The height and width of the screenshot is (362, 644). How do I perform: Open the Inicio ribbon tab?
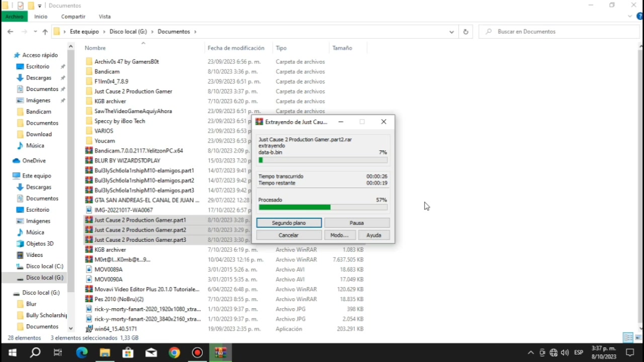(41, 17)
